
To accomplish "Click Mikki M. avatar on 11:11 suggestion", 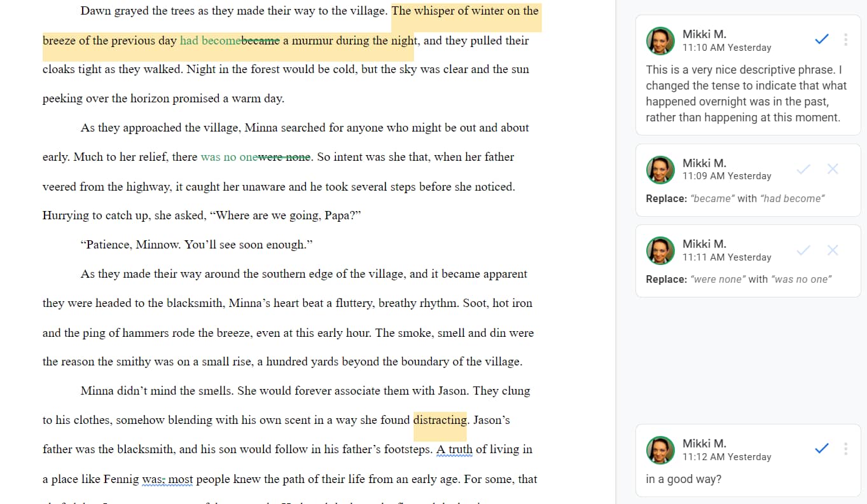I will 660,250.
